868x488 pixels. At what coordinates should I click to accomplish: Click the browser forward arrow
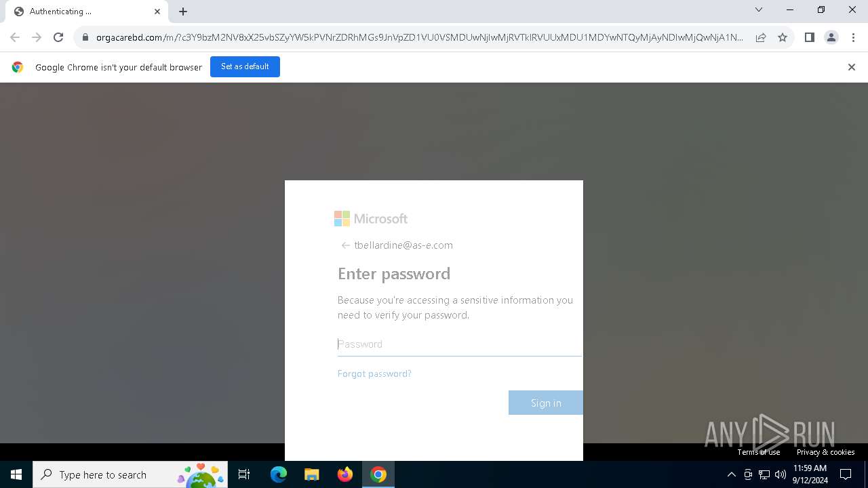(x=37, y=37)
